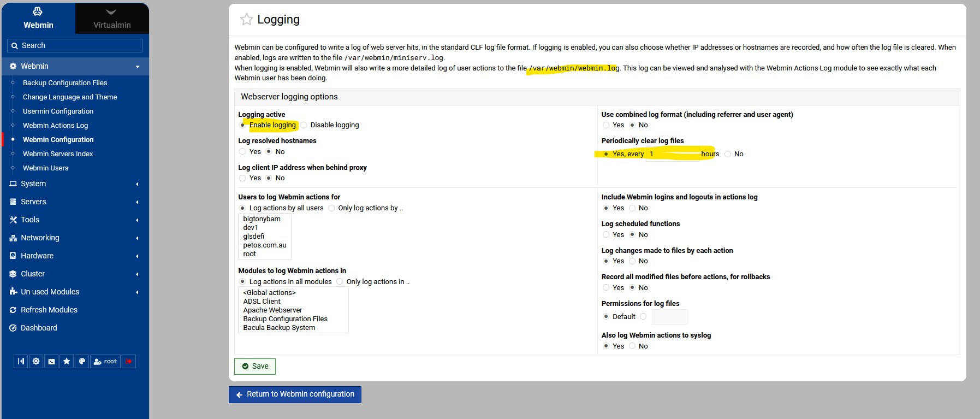Set Log resolved hostnames to No
Image resolution: width=980 pixels, height=419 pixels.
pos(269,151)
